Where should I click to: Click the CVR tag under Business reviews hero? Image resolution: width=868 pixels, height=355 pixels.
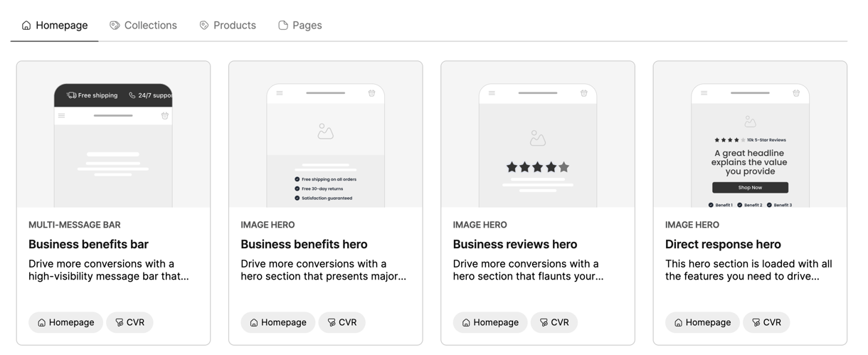(x=554, y=322)
